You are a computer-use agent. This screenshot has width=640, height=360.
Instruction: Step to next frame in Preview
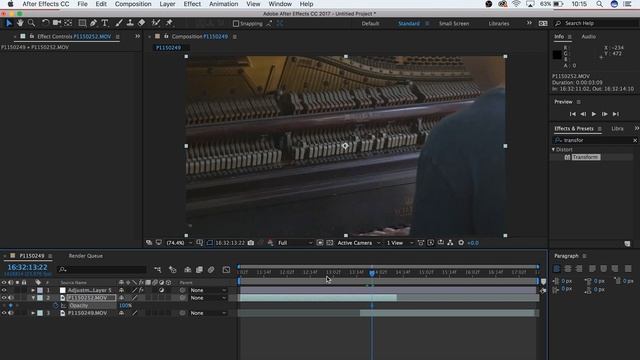[604, 114]
